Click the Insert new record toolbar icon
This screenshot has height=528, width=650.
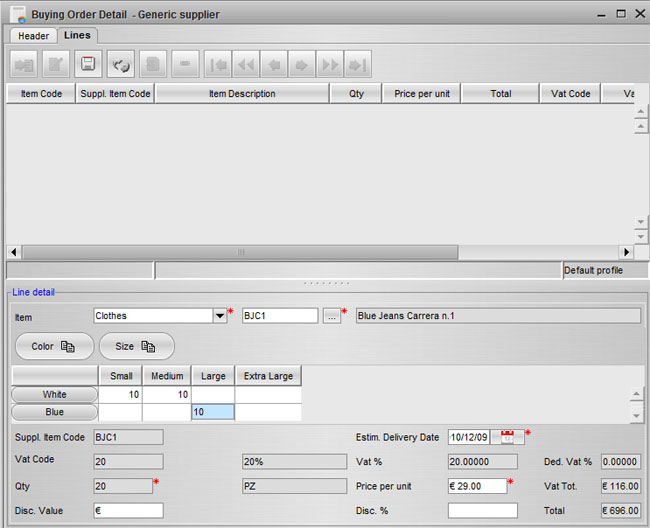(x=24, y=65)
